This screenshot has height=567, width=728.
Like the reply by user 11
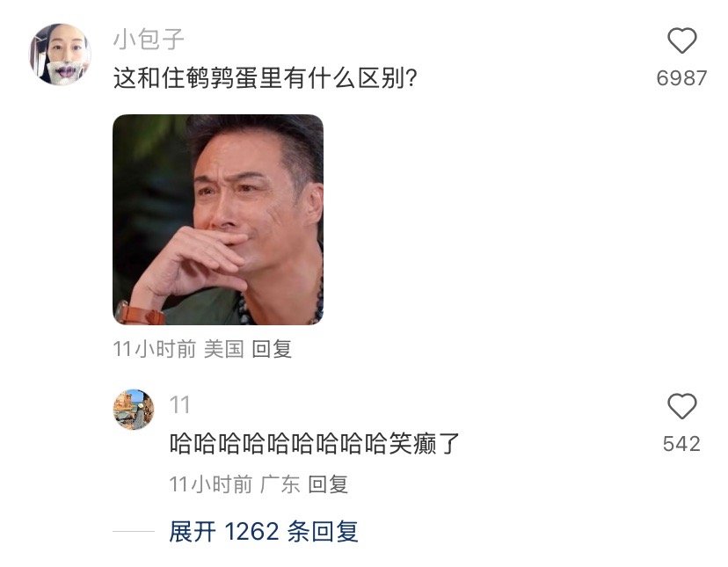(681, 406)
